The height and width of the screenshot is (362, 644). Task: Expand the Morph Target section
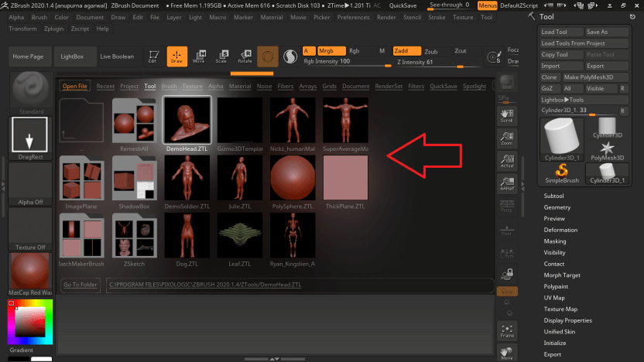coord(562,275)
